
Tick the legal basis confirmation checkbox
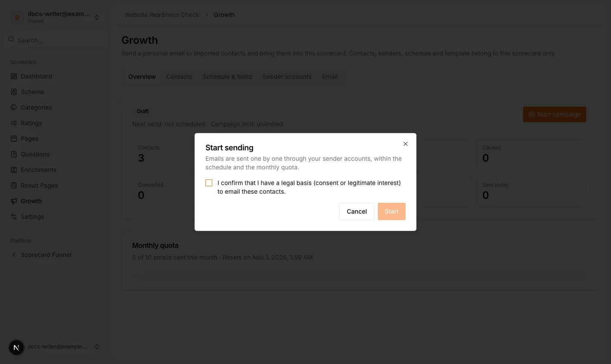click(209, 183)
